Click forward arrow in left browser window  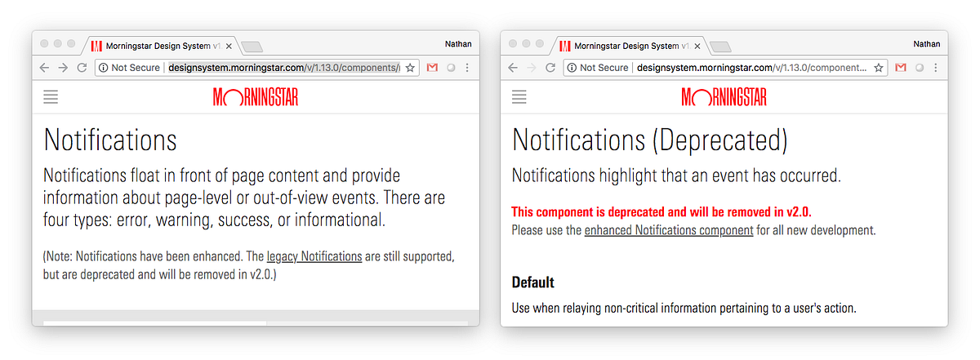63,68
